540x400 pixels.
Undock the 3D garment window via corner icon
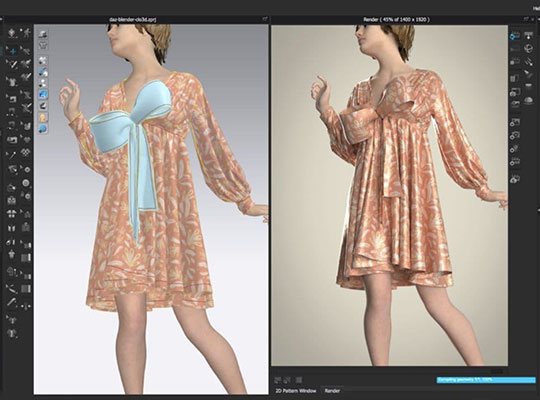[x=265, y=19]
